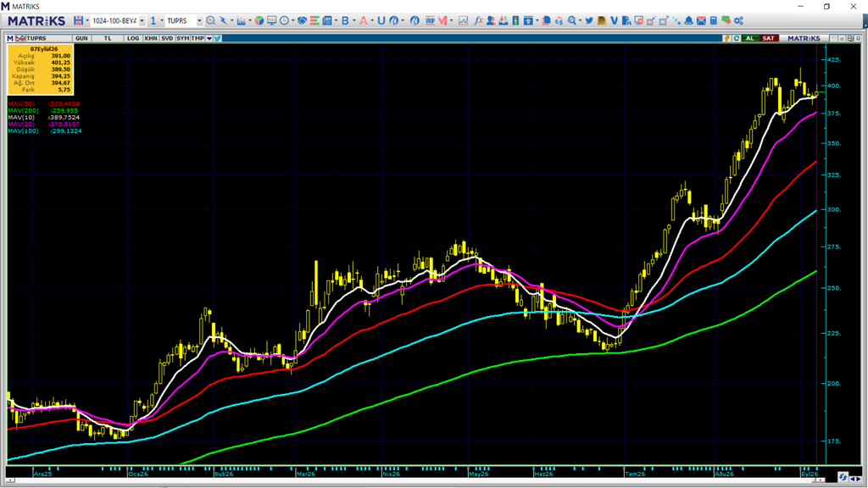Click the green AL buy button
The width and height of the screenshot is (868, 488).
(749, 38)
